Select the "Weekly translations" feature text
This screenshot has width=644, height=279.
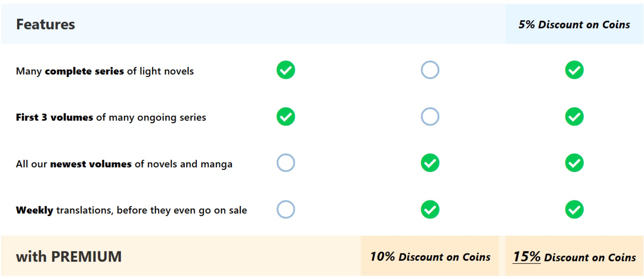131,210
